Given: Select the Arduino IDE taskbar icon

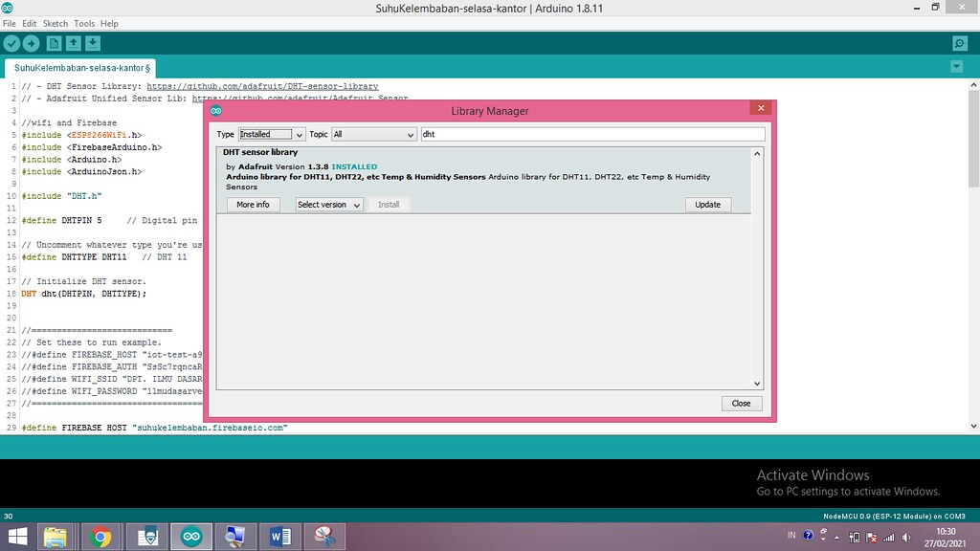Looking at the screenshot, I should (x=191, y=537).
